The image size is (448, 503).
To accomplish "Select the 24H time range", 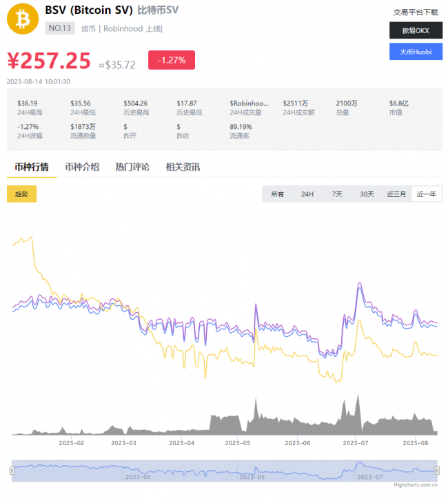I will pos(307,194).
